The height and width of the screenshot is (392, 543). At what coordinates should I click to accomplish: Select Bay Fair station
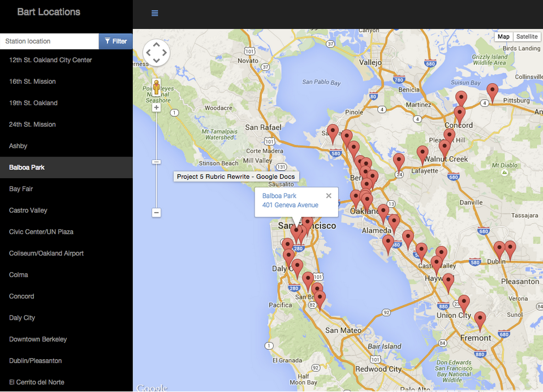(66, 189)
